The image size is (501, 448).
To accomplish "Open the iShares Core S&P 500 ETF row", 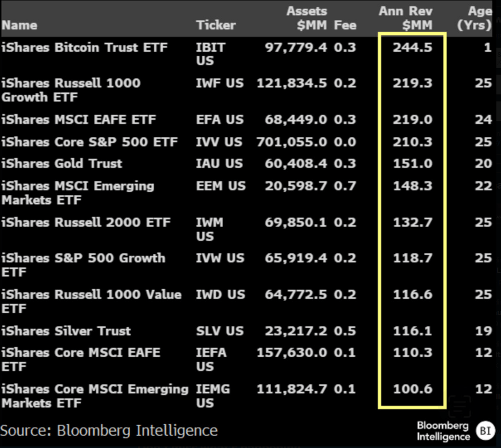I will (x=90, y=141).
